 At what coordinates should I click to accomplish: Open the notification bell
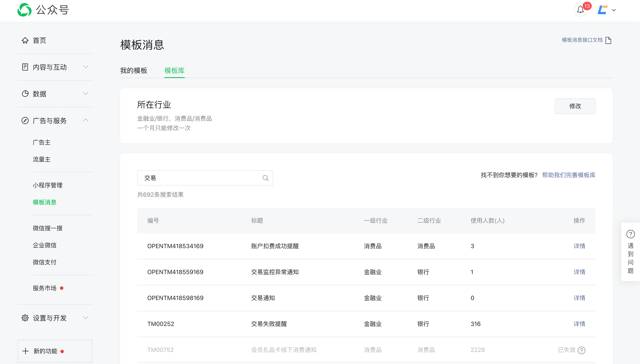point(580,10)
